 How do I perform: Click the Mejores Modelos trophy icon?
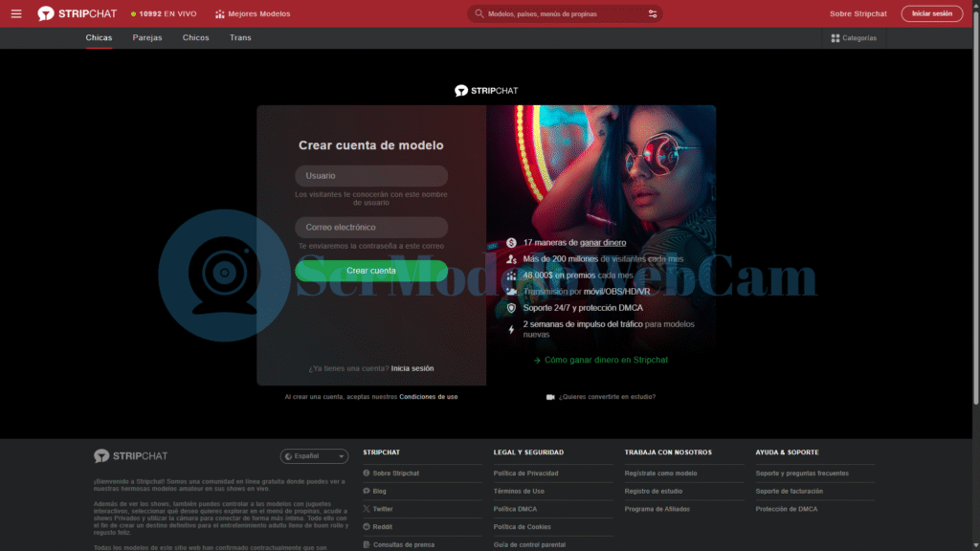pos(219,13)
